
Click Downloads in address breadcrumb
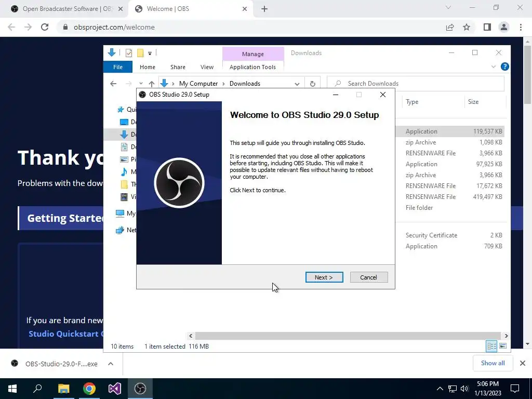[245, 84]
